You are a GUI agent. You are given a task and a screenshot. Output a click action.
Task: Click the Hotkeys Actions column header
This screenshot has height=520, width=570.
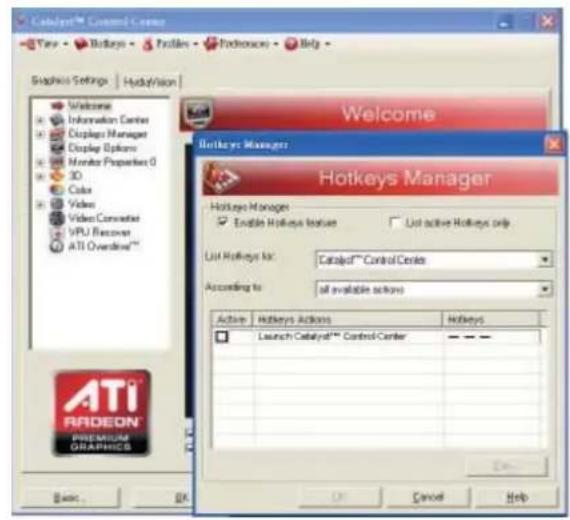[347, 319]
